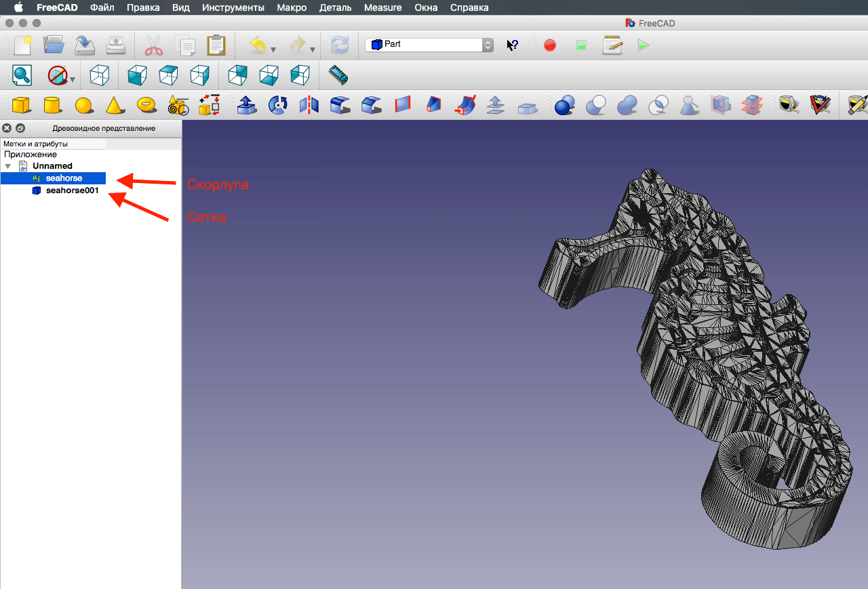Open the Part workbench dropdown

[430, 45]
